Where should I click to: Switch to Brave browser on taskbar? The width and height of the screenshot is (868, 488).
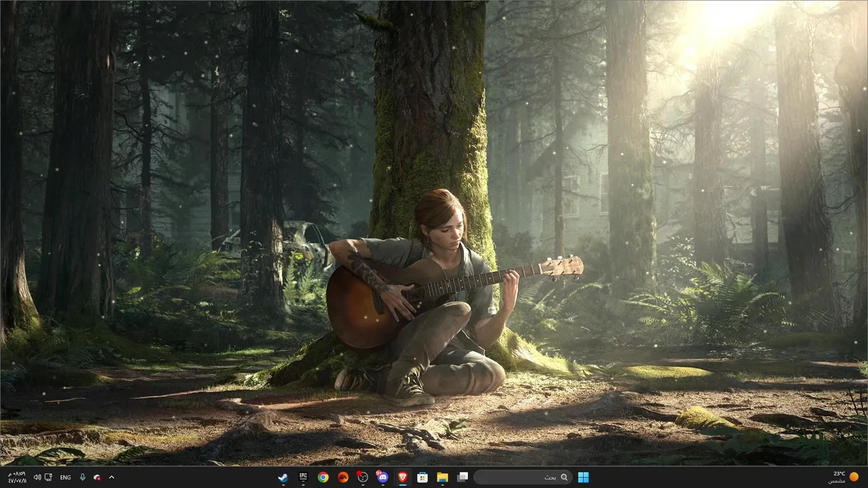pos(403,477)
